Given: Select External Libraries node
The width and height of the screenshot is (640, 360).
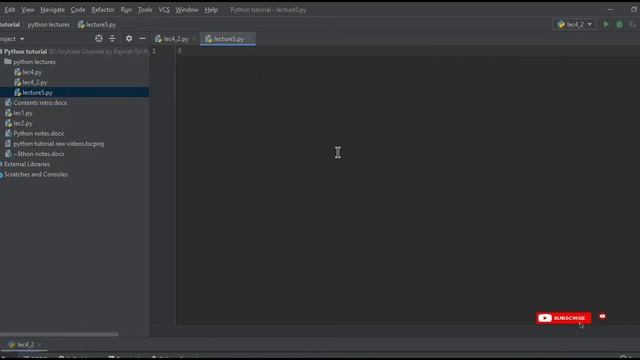Looking at the screenshot, I should click(x=27, y=164).
